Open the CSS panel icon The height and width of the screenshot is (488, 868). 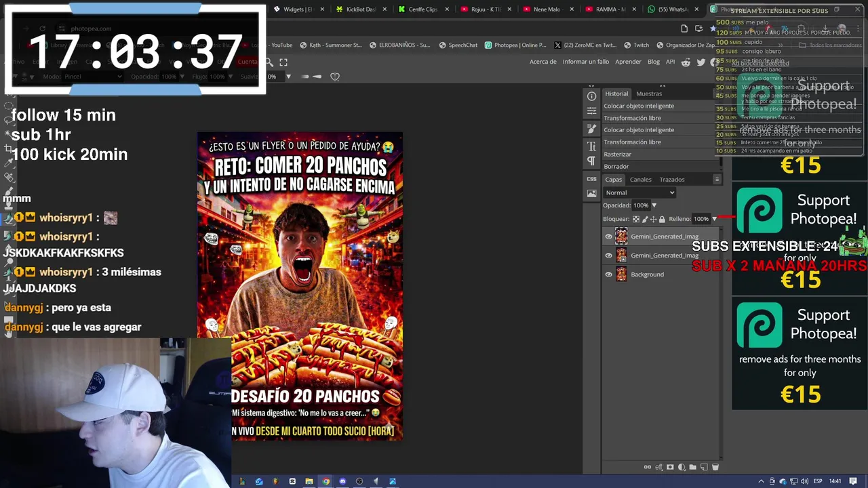(591, 179)
